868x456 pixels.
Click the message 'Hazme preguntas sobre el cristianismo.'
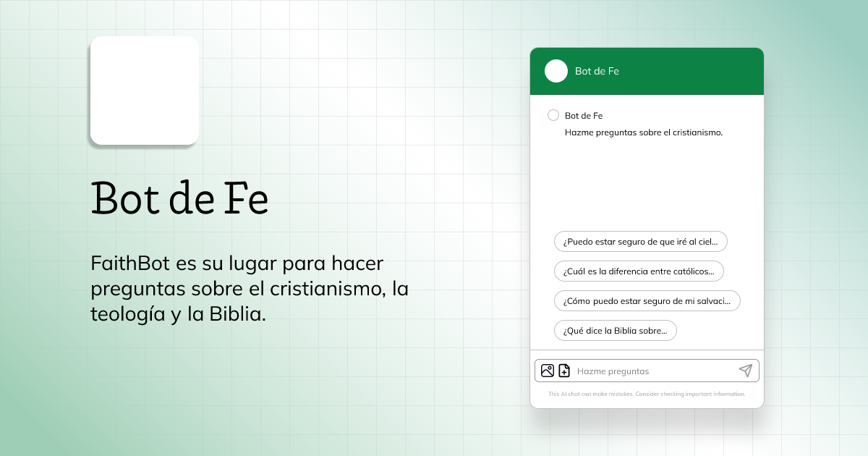[644, 132]
